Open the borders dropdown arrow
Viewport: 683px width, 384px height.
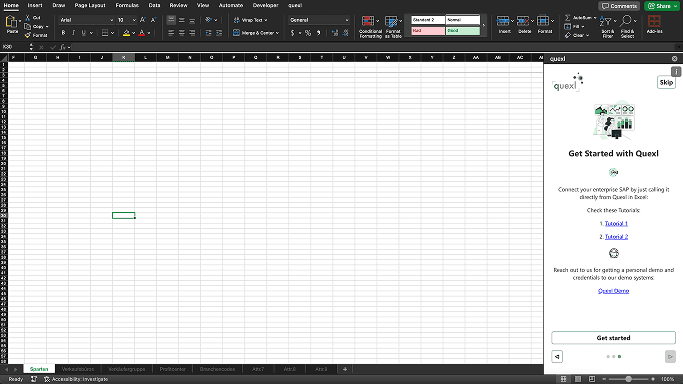click(x=112, y=33)
